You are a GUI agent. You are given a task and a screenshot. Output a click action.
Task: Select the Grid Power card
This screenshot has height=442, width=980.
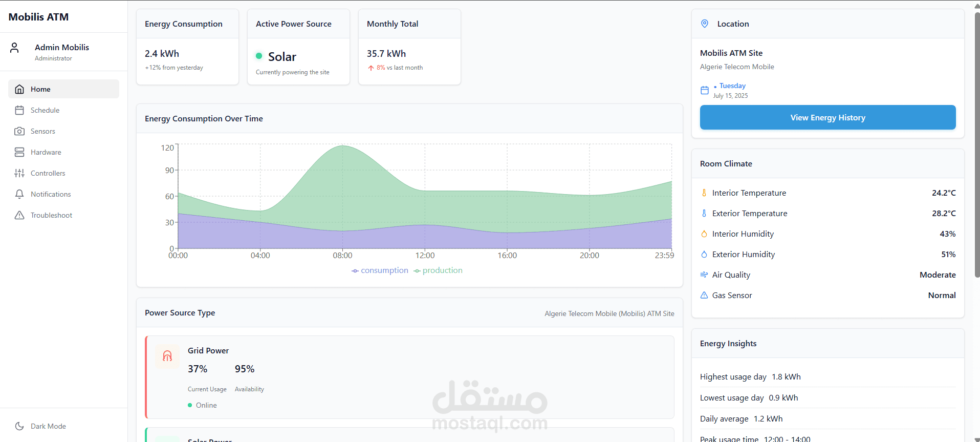click(409, 377)
